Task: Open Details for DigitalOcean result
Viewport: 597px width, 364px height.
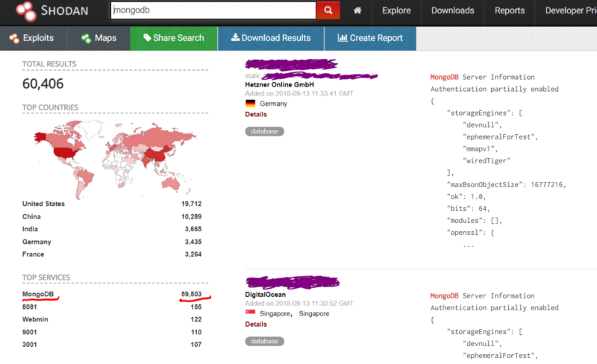Action: coord(256,324)
